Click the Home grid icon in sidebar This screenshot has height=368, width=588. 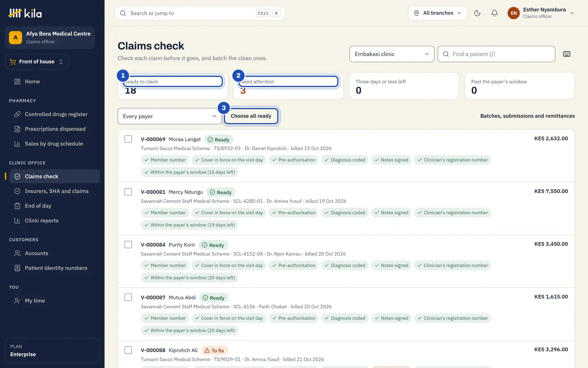point(17,81)
